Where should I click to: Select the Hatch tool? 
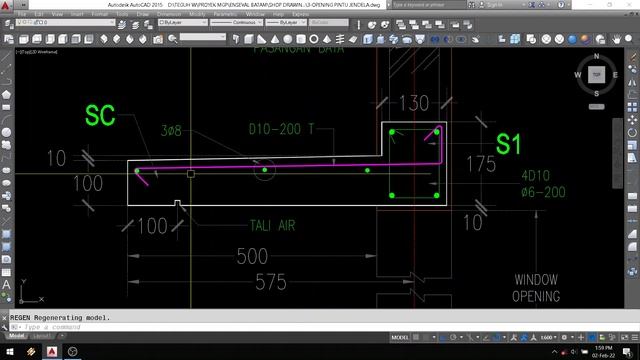pos(6,234)
